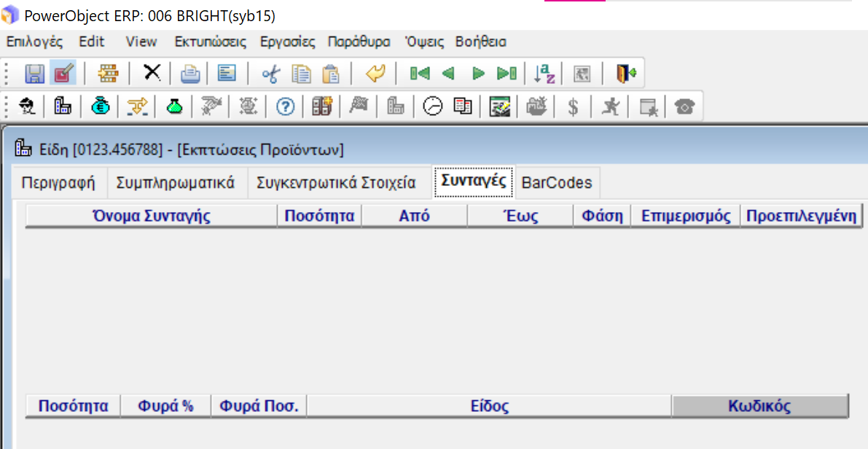Click the Κωδικός column header
This screenshot has height=449, width=868.
[x=759, y=407]
